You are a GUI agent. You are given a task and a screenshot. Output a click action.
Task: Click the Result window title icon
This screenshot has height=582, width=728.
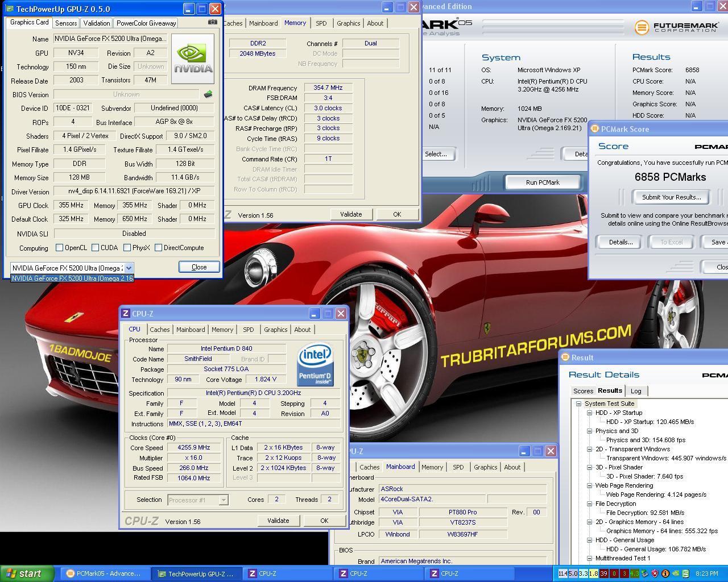point(565,357)
